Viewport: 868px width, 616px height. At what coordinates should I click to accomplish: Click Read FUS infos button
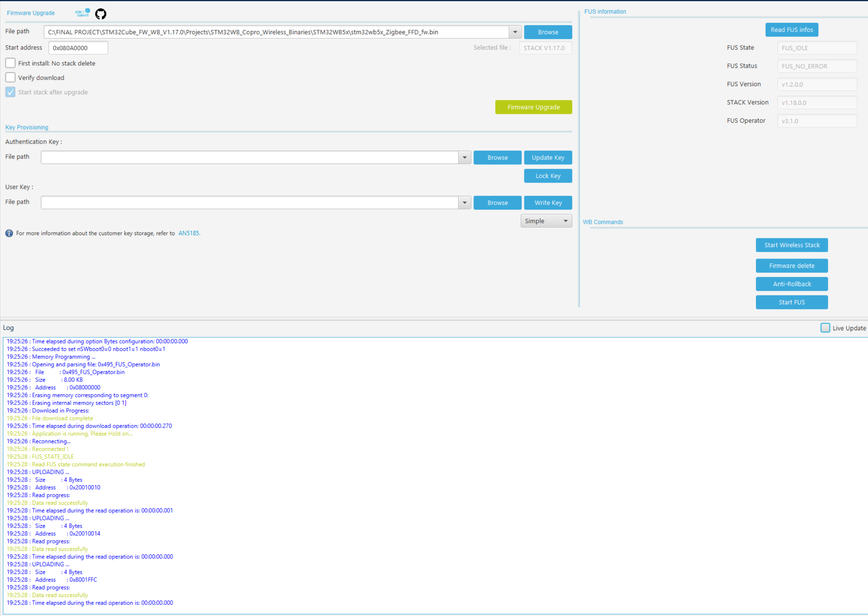[792, 29]
